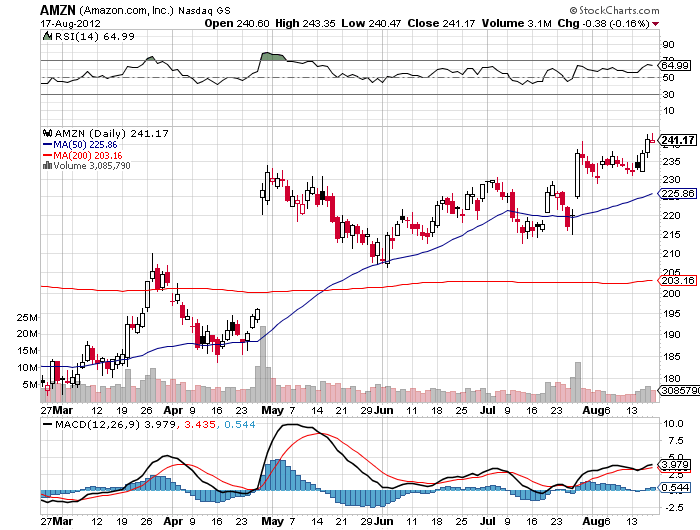Click the red 3.435 MACD signal value
Viewport: 700px width, 530px height.
(x=200, y=424)
